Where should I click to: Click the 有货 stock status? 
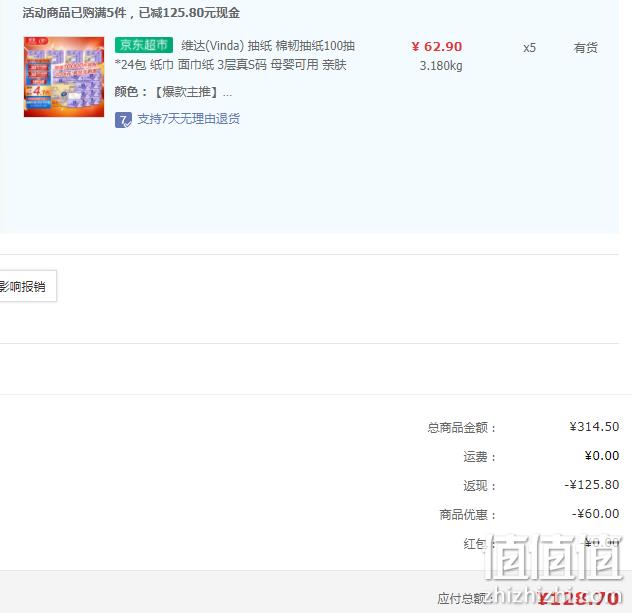pyautogui.click(x=586, y=48)
